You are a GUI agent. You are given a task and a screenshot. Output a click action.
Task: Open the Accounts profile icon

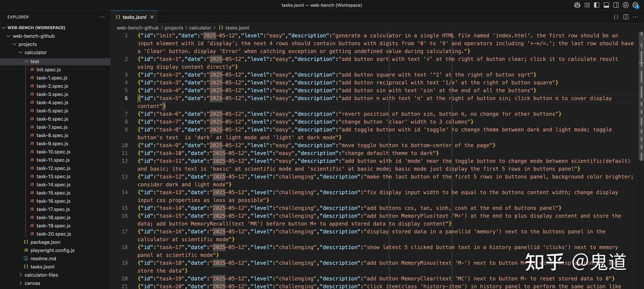pos(626,5)
